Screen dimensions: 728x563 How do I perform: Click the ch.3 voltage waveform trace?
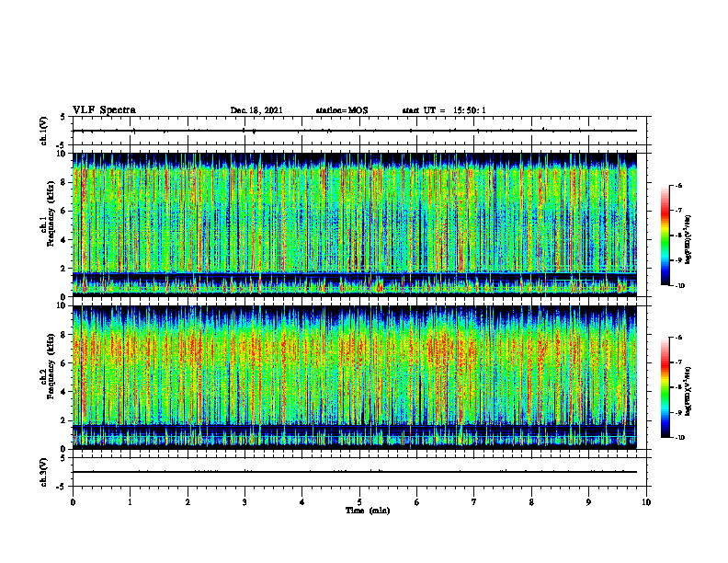[355, 472]
